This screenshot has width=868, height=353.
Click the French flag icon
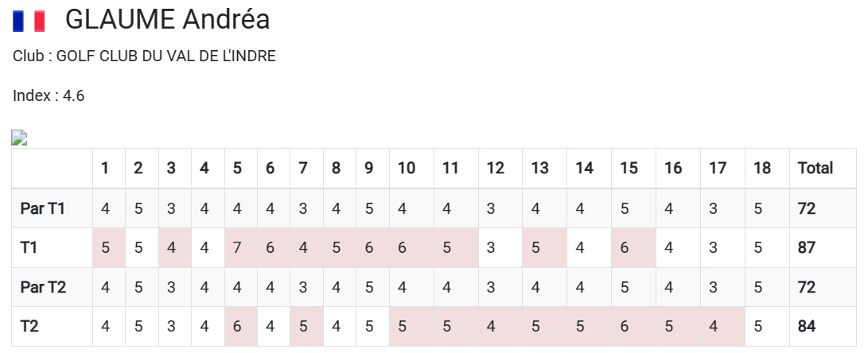click(29, 21)
